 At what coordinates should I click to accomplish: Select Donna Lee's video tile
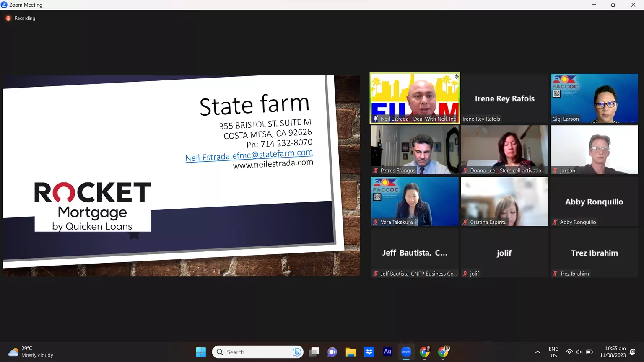[504, 150]
